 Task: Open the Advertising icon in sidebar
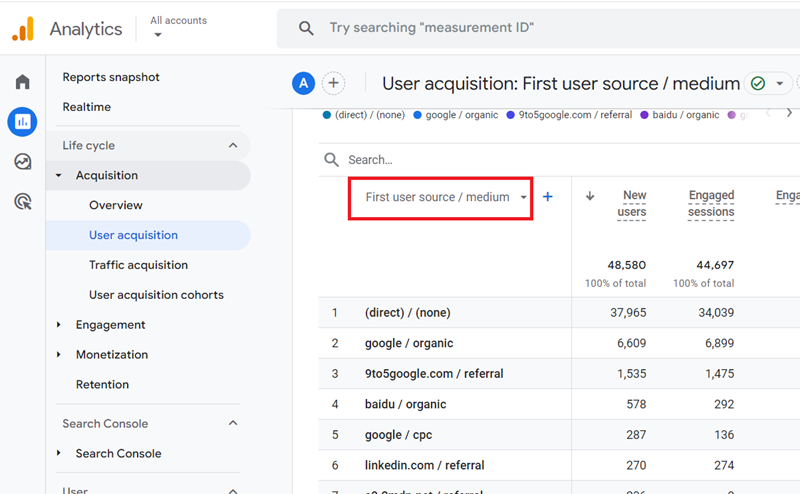(22, 202)
